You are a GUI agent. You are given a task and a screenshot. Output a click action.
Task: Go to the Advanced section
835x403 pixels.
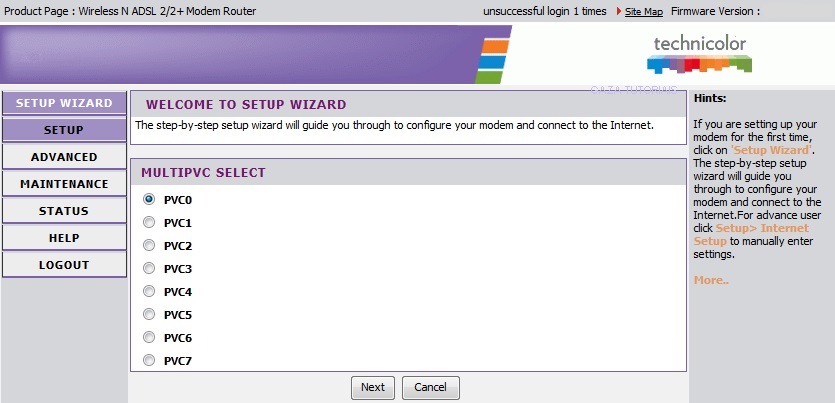64,157
